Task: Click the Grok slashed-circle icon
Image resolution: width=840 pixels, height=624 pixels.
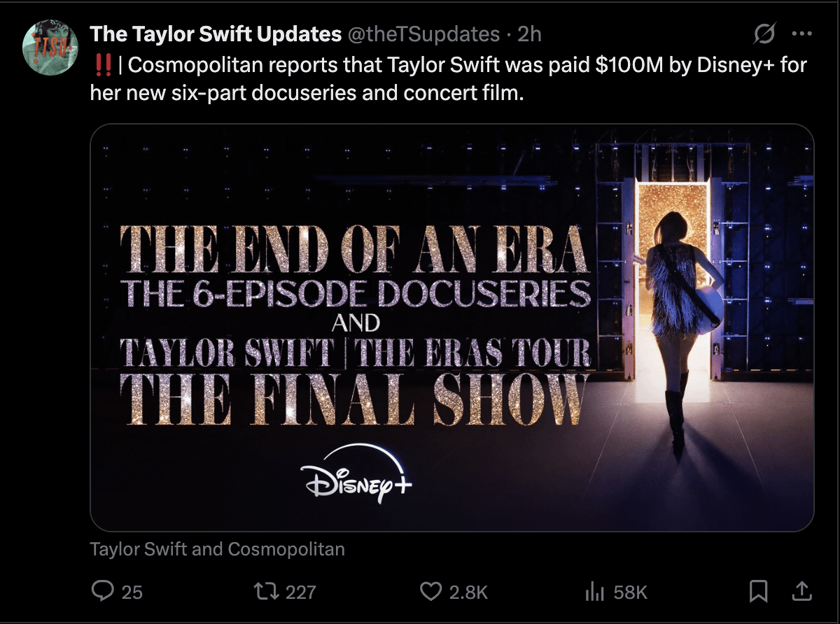Action: point(764,34)
